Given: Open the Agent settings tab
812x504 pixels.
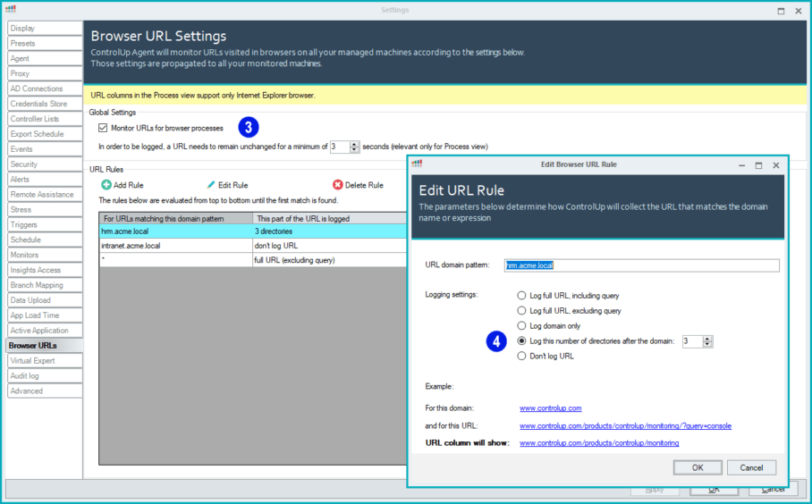Looking at the screenshot, I should (x=45, y=58).
